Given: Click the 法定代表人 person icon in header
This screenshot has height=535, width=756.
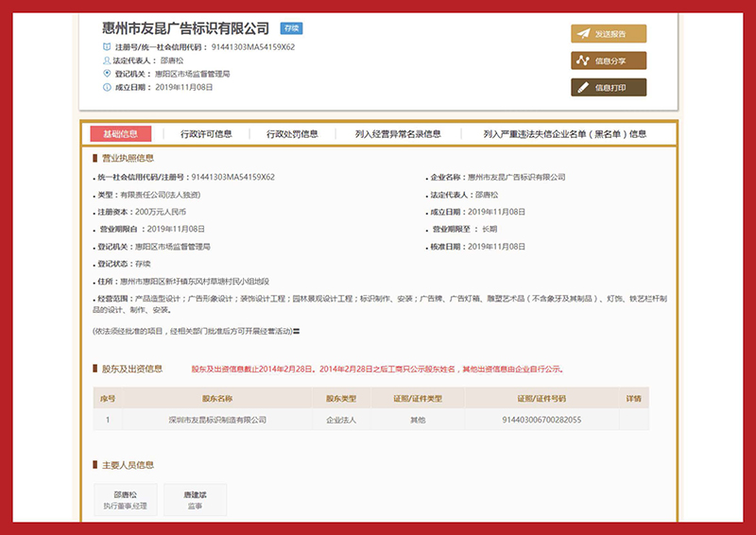Looking at the screenshot, I should point(107,60).
